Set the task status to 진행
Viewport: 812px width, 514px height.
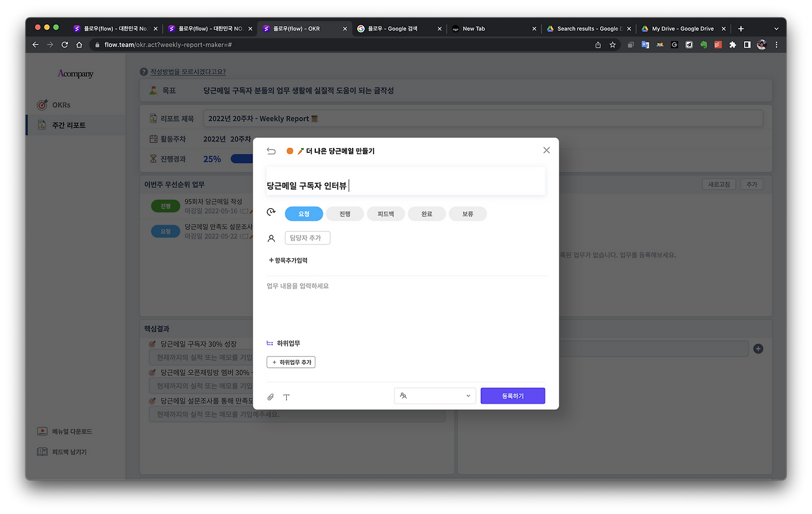click(x=344, y=214)
